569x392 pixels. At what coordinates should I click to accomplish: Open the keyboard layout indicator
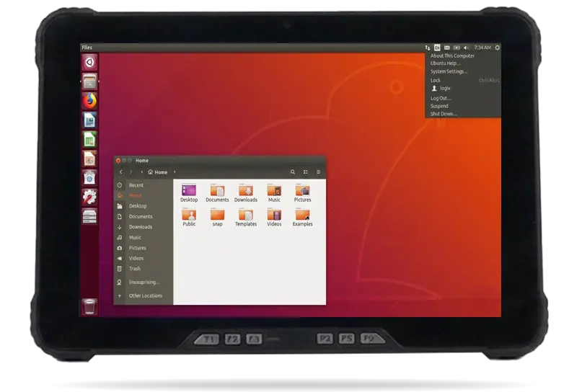click(437, 48)
